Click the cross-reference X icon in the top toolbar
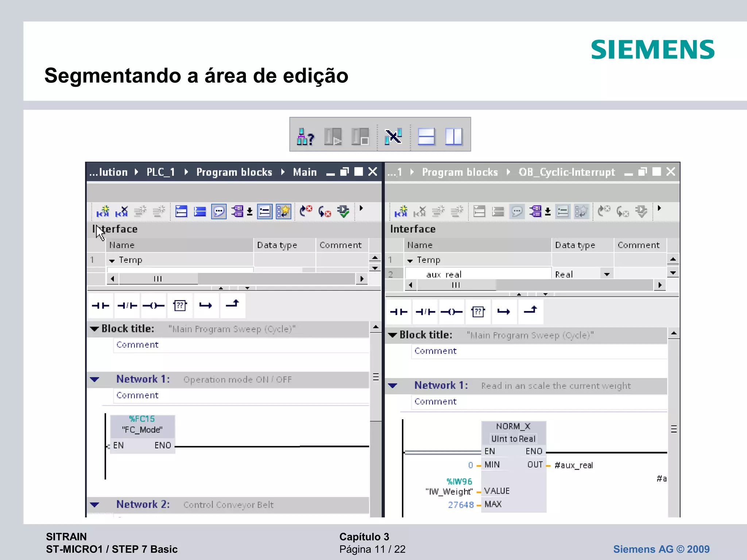Screen dimensions: 747x560 [393, 137]
